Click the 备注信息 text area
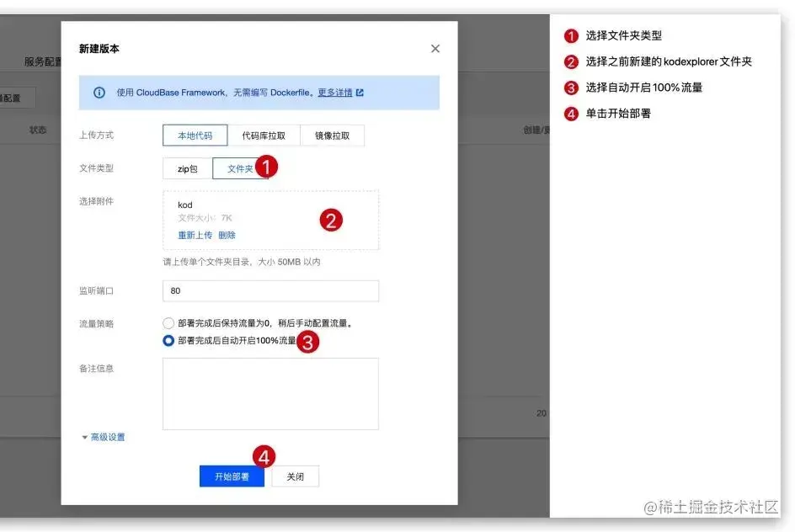Image resolution: width=795 pixels, height=532 pixels. point(270,394)
